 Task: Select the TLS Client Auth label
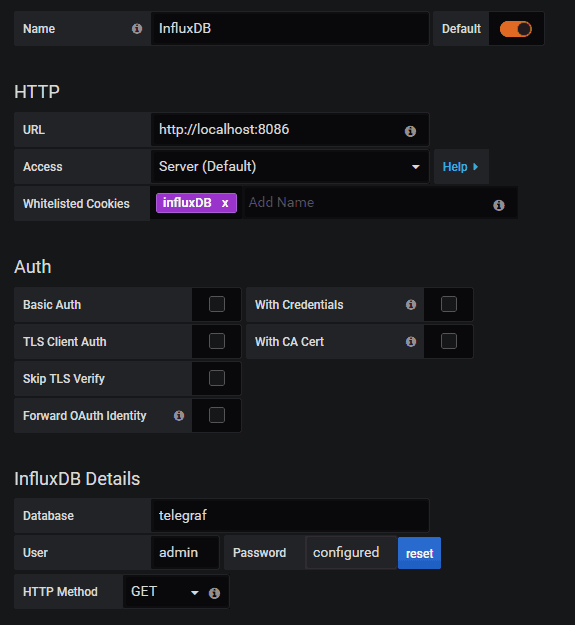65,342
